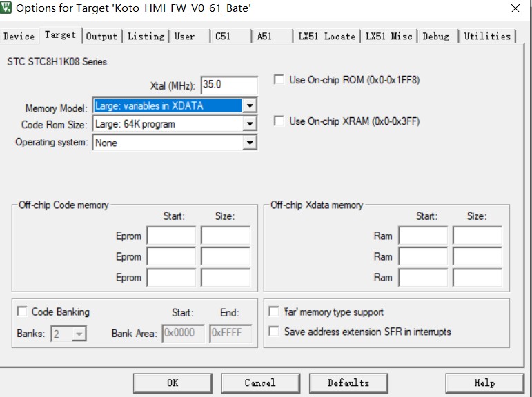Screen dimensions: 532x397
Task: Open the Banks count dropdown
Action: pyautogui.click(x=79, y=334)
